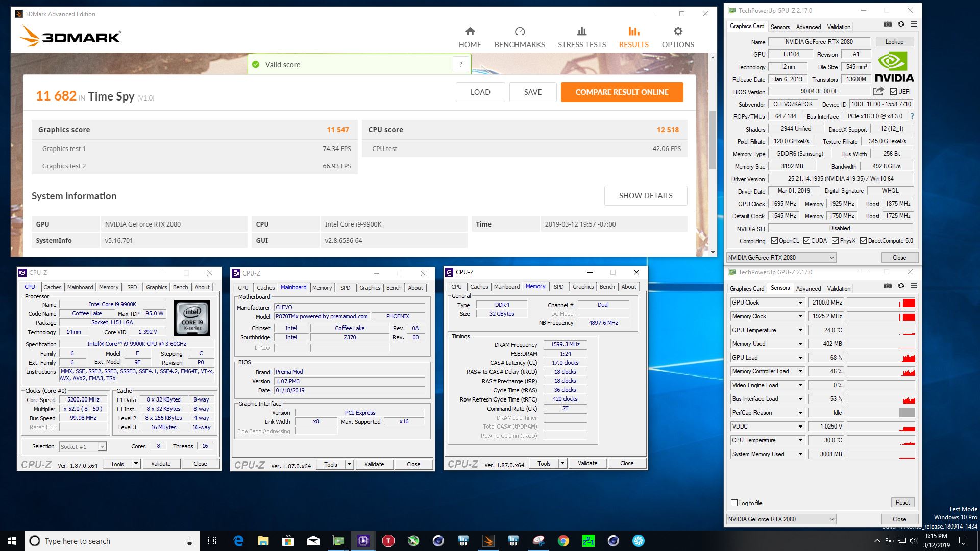Click the question mark beside Valid score

tap(461, 64)
